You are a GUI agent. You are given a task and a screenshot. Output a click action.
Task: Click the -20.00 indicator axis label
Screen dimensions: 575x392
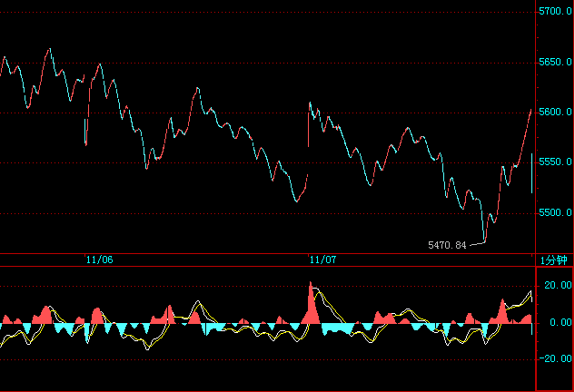556,359
